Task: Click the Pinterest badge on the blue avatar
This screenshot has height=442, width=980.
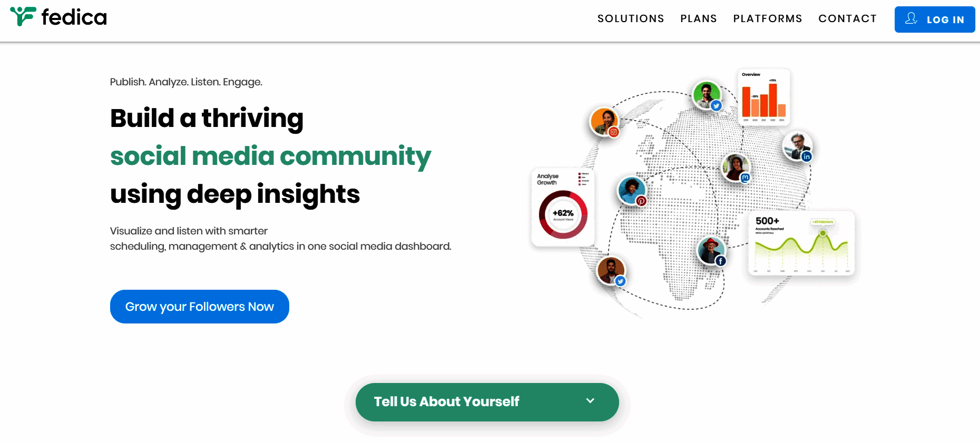Action: coord(641,201)
